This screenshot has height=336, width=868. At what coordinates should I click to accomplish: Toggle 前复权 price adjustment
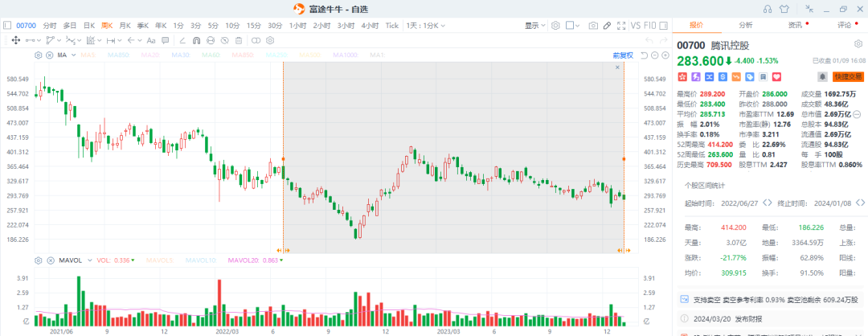click(623, 55)
